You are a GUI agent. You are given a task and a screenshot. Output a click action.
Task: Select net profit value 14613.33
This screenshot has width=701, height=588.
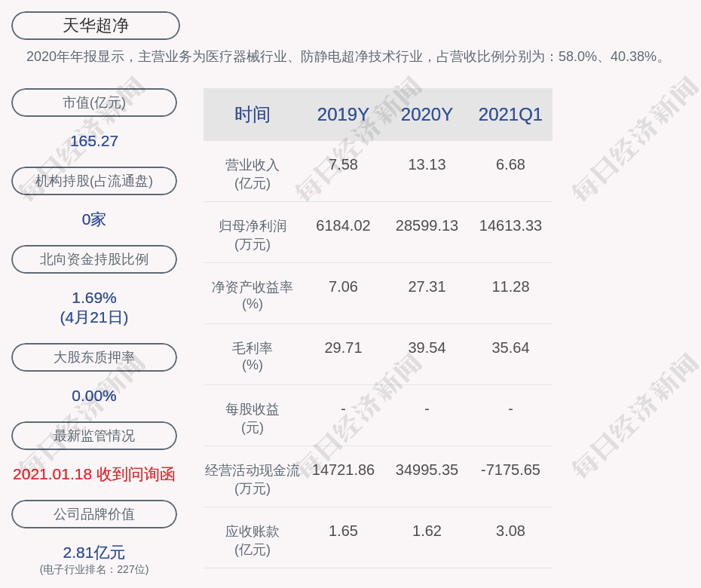[510, 225]
